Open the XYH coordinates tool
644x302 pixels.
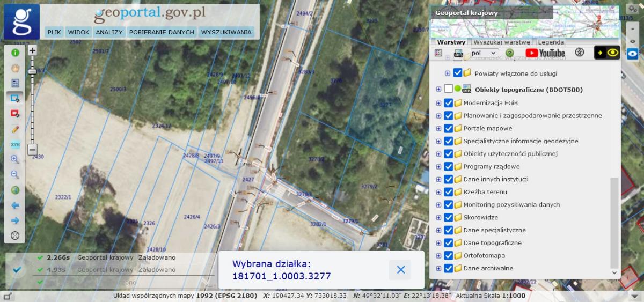coord(15,144)
